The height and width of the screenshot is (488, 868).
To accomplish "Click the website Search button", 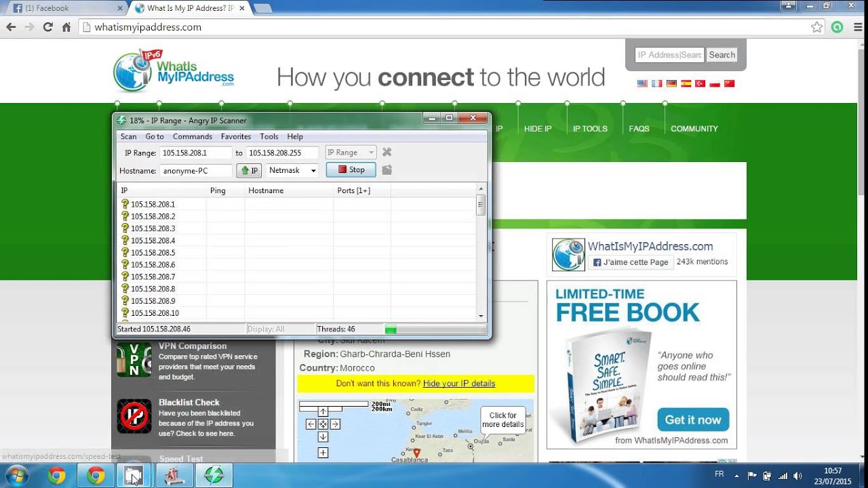I will coord(722,55).
